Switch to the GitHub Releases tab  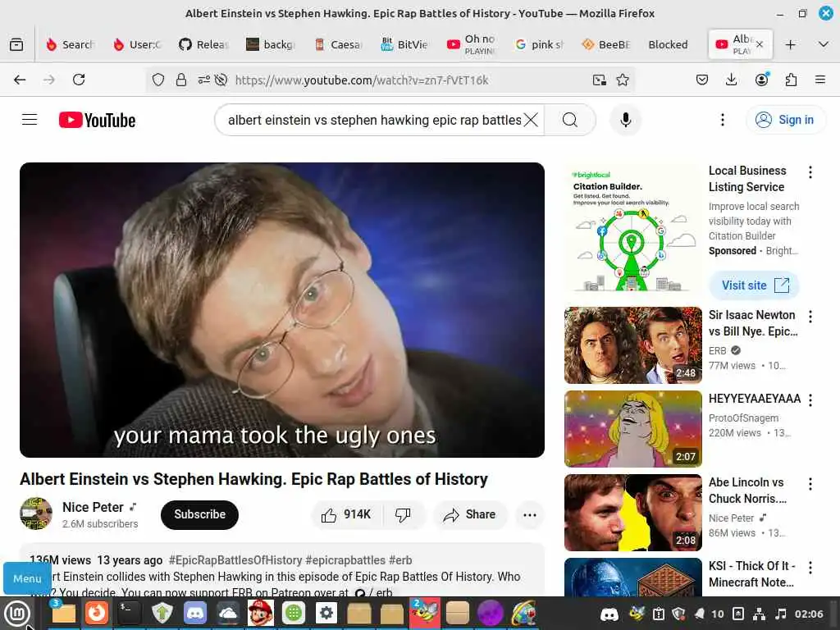pos(203,44)
